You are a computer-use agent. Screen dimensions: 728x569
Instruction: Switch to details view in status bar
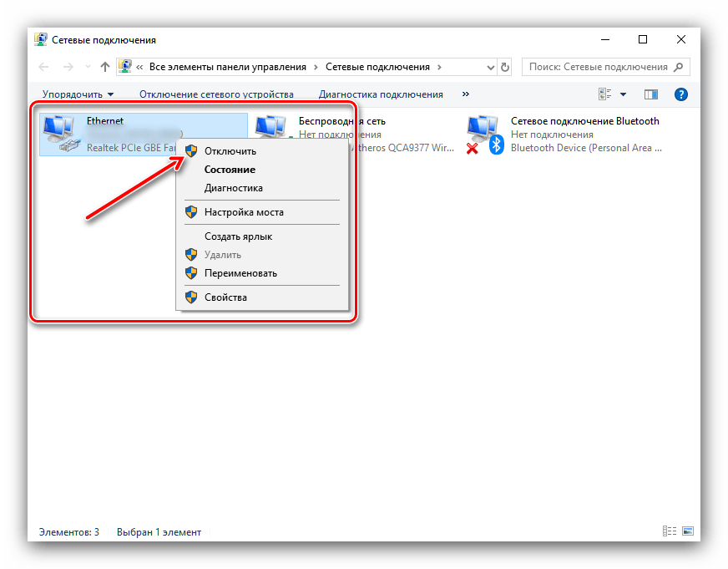point(669,531)
